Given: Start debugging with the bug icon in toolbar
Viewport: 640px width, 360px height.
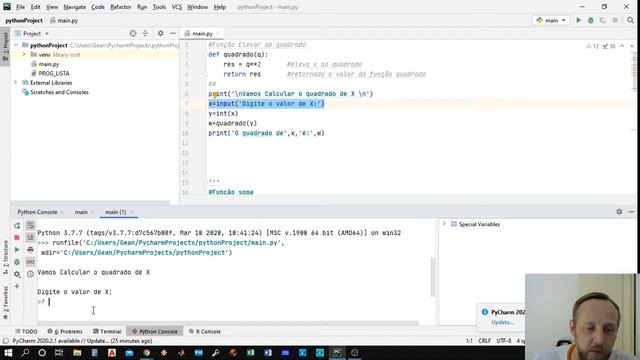Looking at the screenshot, I should (x=591, y=20).
